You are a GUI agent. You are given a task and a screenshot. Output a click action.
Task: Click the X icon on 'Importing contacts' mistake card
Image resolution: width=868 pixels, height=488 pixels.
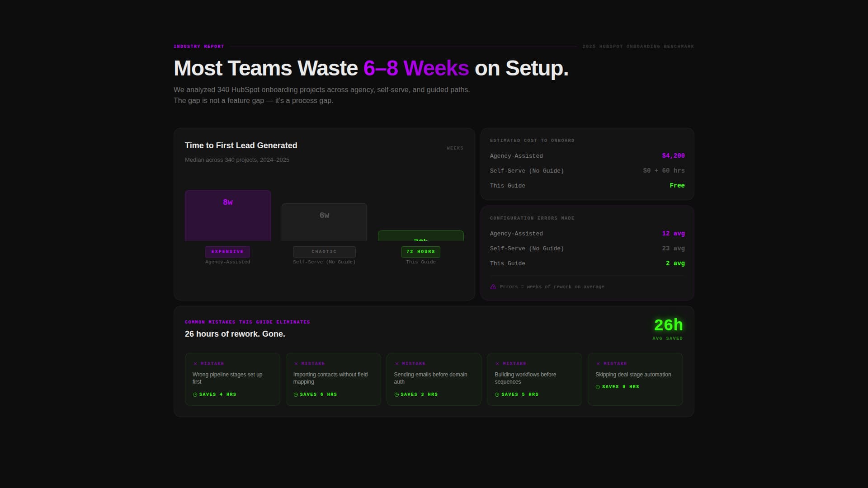[296, 363]
